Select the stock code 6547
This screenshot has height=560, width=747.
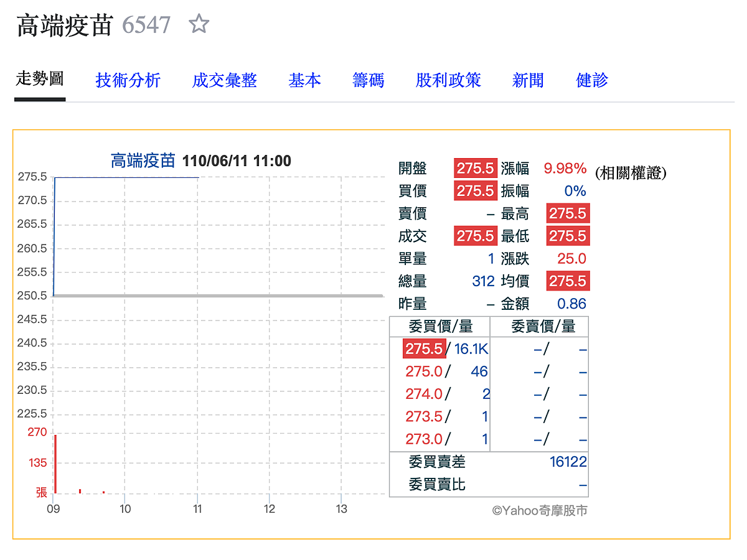tap(146, 26)
